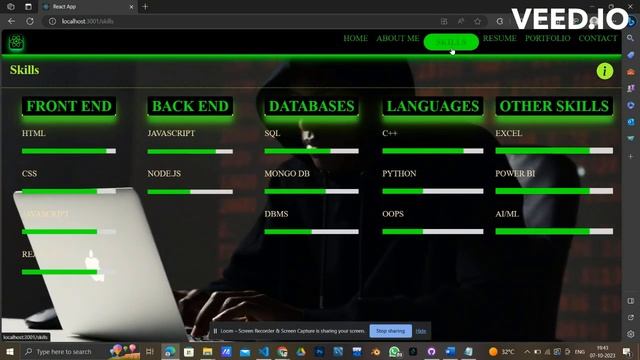Viewport: 640px width, 360px height.
Task: Click the JAVASCRIPT label under BACK END
Action: (171, 133)
